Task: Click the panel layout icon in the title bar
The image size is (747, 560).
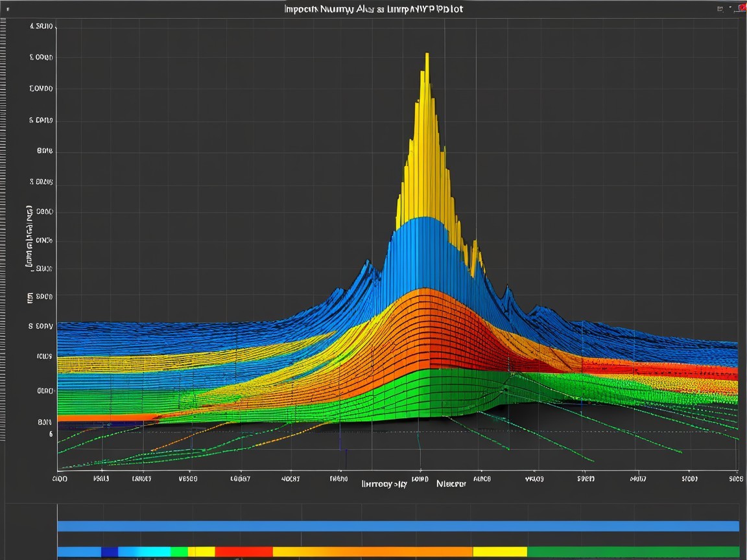Action: click(x=720, y=9)
